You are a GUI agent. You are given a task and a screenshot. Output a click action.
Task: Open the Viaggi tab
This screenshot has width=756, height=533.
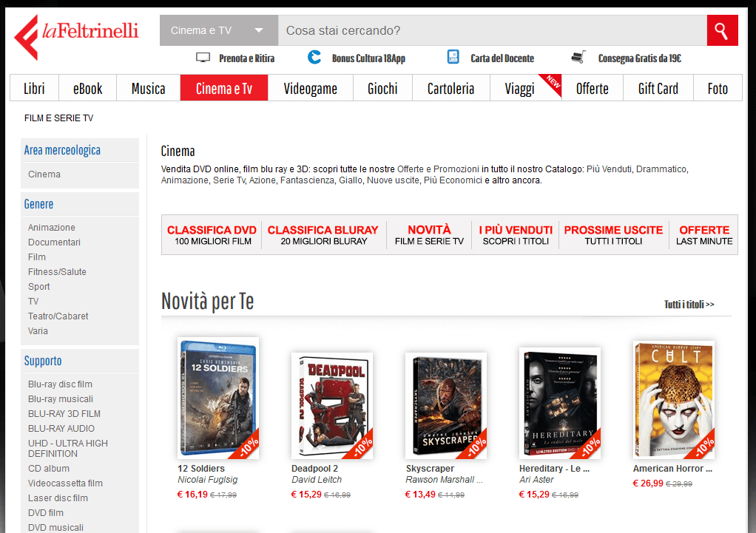(x=520, y=88)
